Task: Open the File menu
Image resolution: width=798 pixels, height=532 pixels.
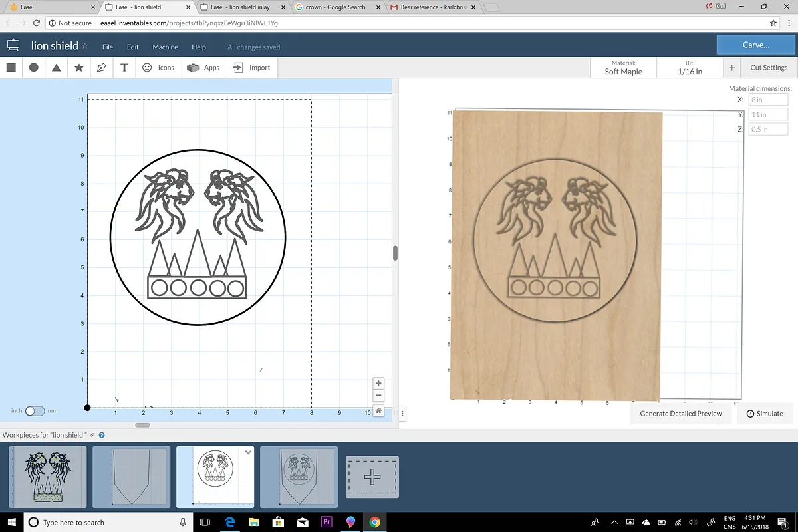Action: click(108, 47)
